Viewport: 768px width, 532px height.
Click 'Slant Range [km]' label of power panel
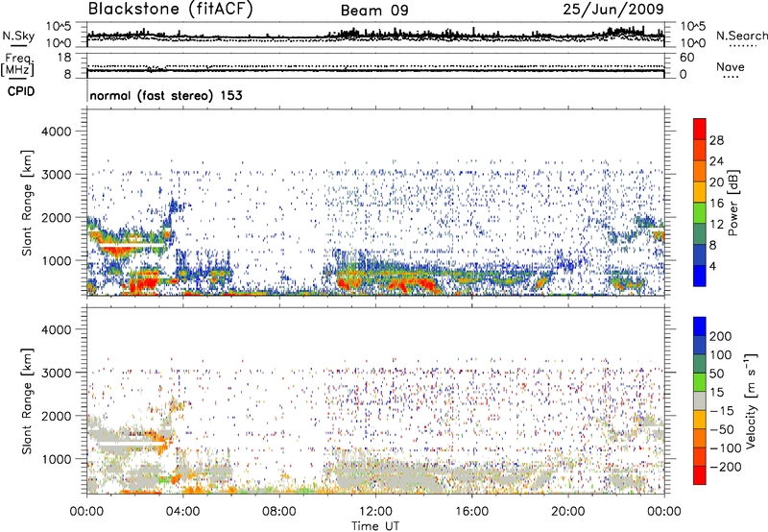tap(27, 203)
